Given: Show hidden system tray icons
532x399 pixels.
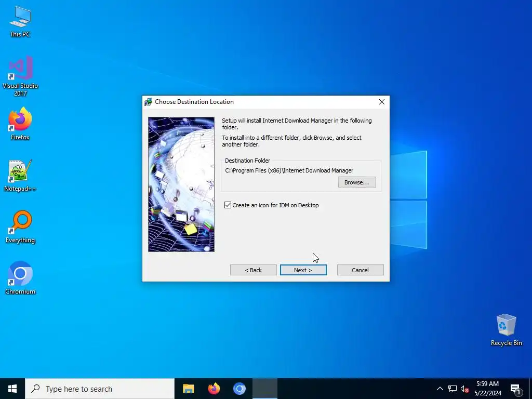Looking at the screenshot, I should pyautogui.click(x=440, y=389).
